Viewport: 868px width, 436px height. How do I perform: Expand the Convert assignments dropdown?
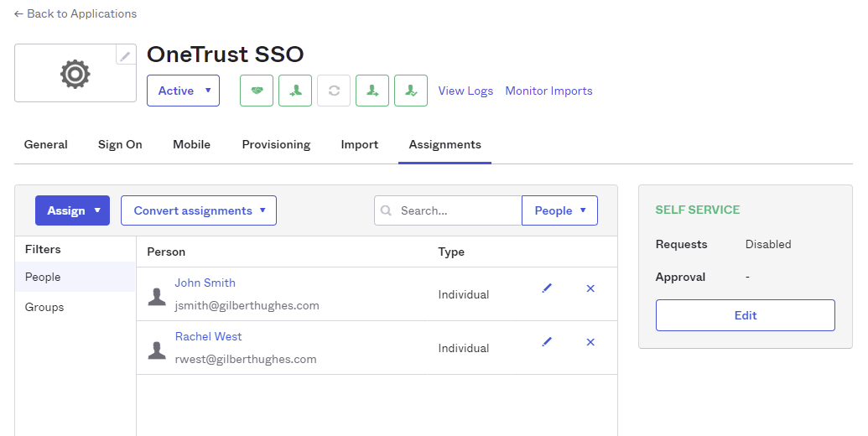pos(199,210)
